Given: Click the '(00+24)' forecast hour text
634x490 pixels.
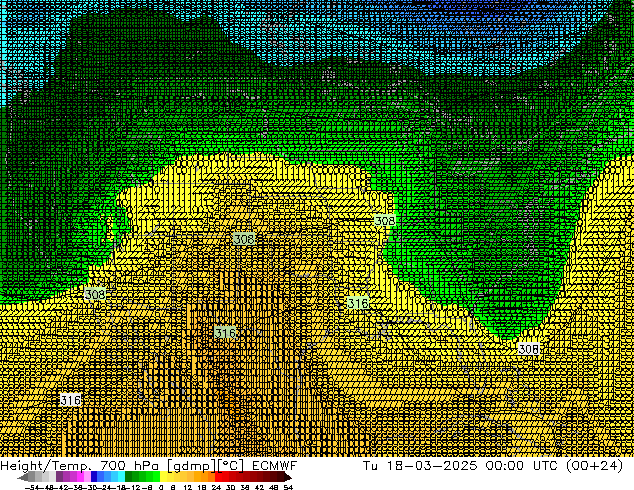Looking at the screenshot, I should tap(594, 466).
